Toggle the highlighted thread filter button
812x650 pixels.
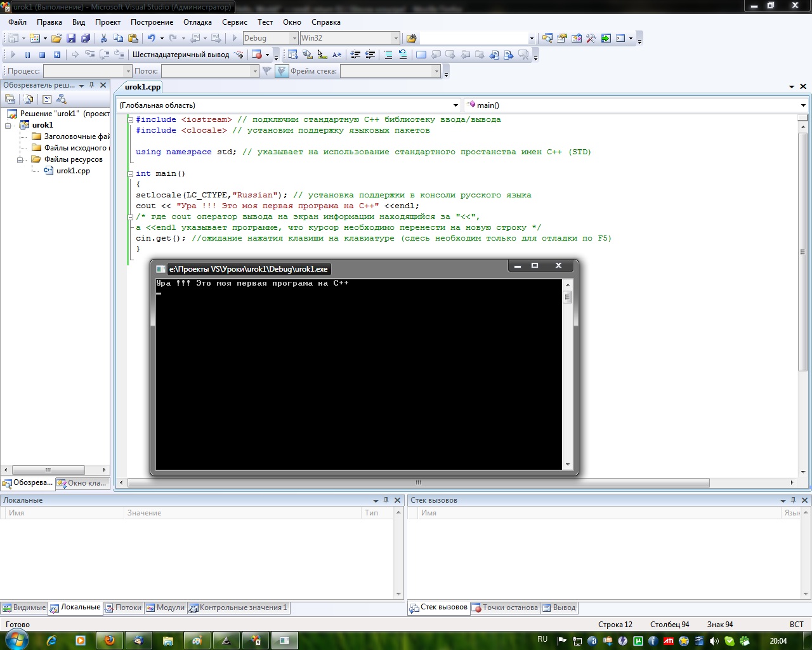click(282, 71)
